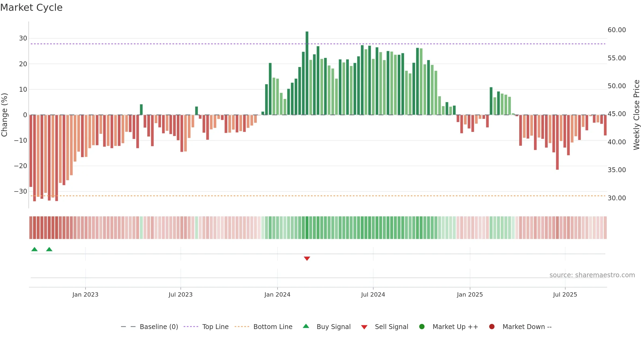Image resolution: width=644 pixels, height=362 pixels.
Task: Click the Jan 2025 axis label
Action: click(x=470, y=294)
